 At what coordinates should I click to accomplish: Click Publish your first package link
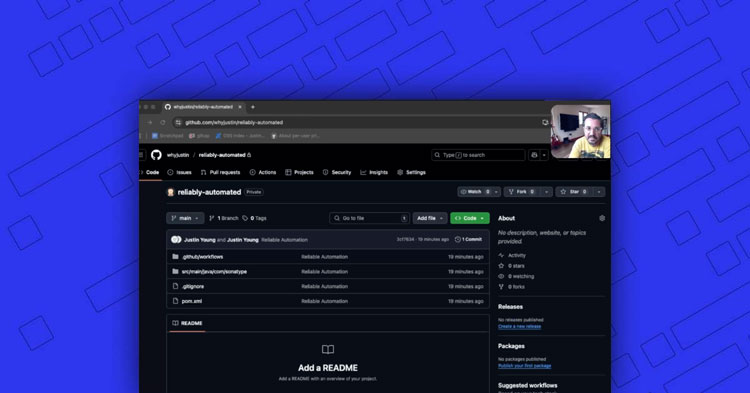pos(525,366)
